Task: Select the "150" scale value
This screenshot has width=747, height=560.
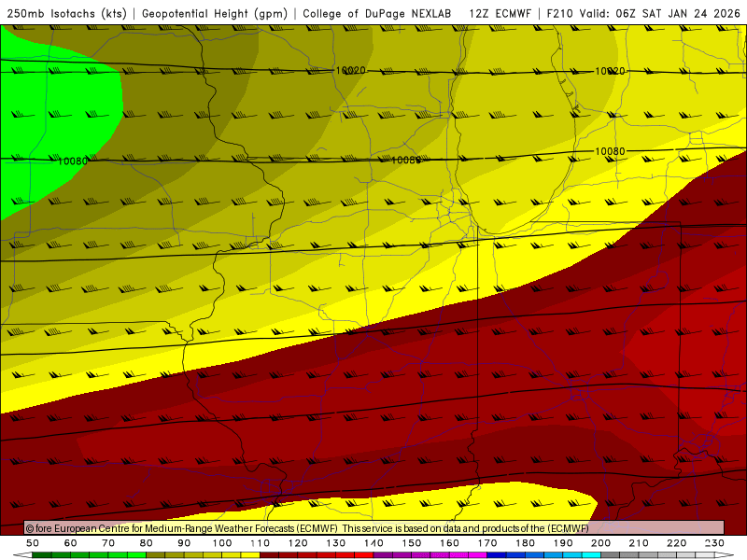Action: [411, 543]
